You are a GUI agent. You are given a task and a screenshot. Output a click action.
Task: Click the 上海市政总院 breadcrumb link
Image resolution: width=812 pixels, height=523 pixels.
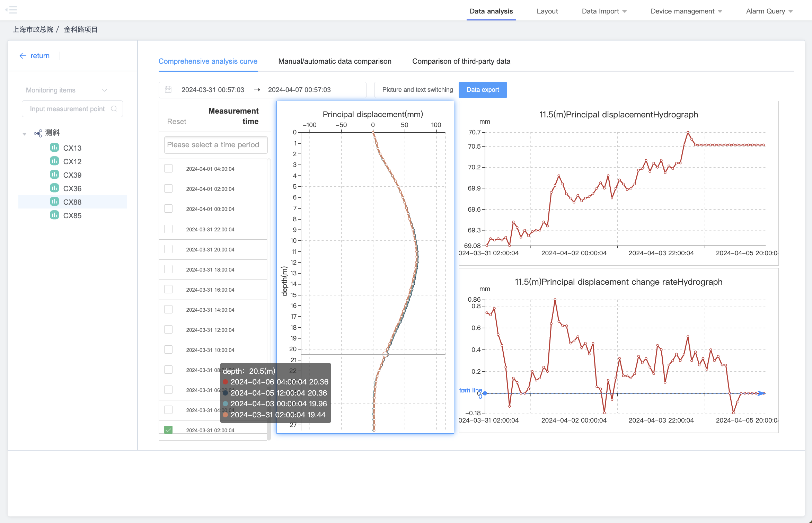[33, 29]
